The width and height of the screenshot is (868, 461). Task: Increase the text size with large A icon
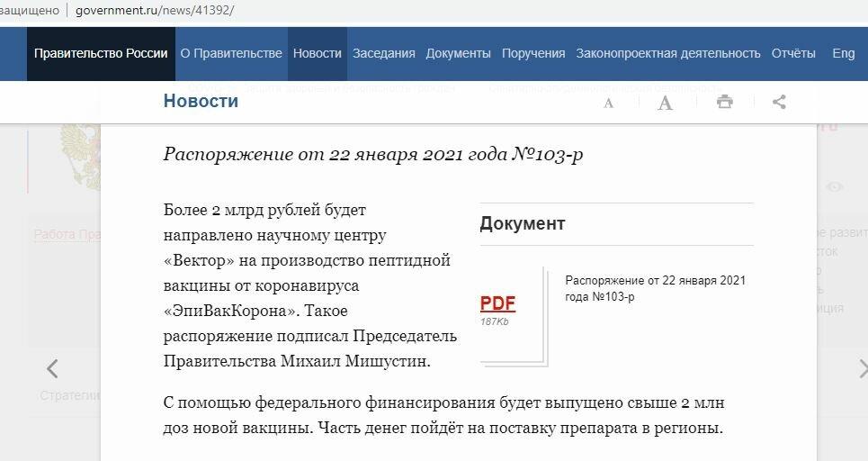point(666,103)
